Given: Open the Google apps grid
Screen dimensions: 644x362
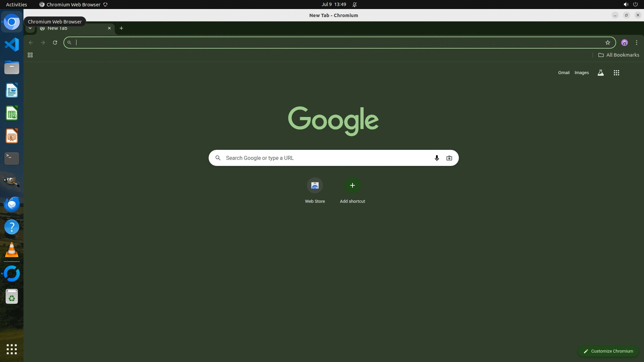Looking at the screenshot, I should [616, 73].
